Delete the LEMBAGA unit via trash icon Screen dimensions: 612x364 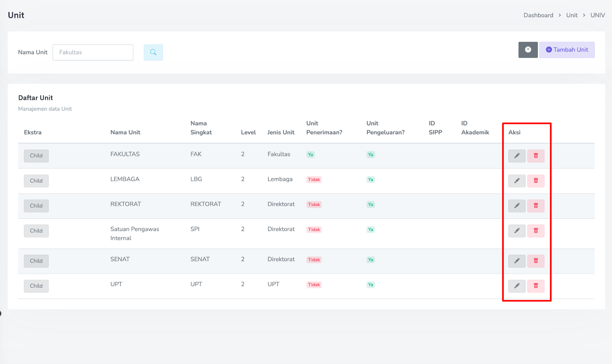(535, 180)
